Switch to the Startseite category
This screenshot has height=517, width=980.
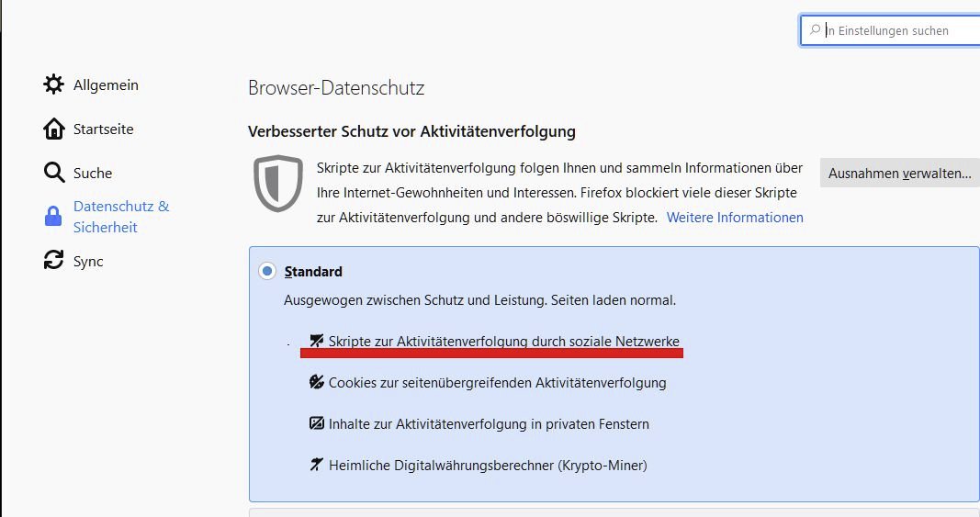pyautogui.click(x=103, y=129)
